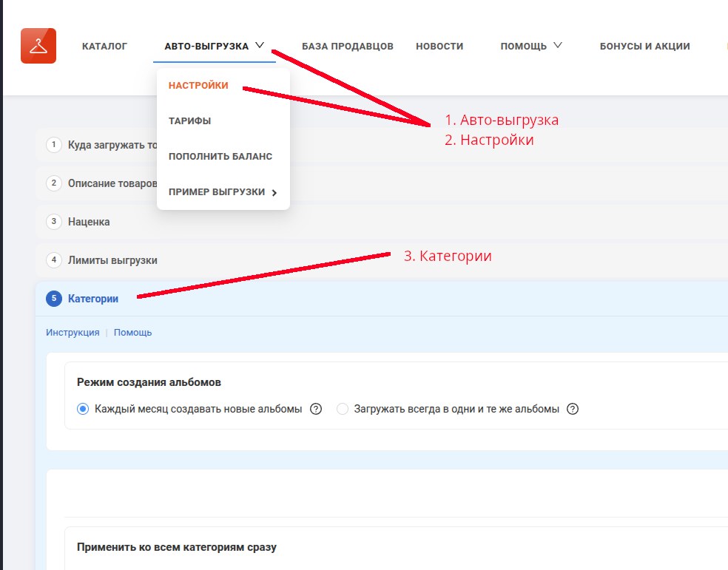The width and height of the screenshot is (728, 570).
Task: Choose 'Пополнить баланс' menu entry
Action: click(220, 156)
